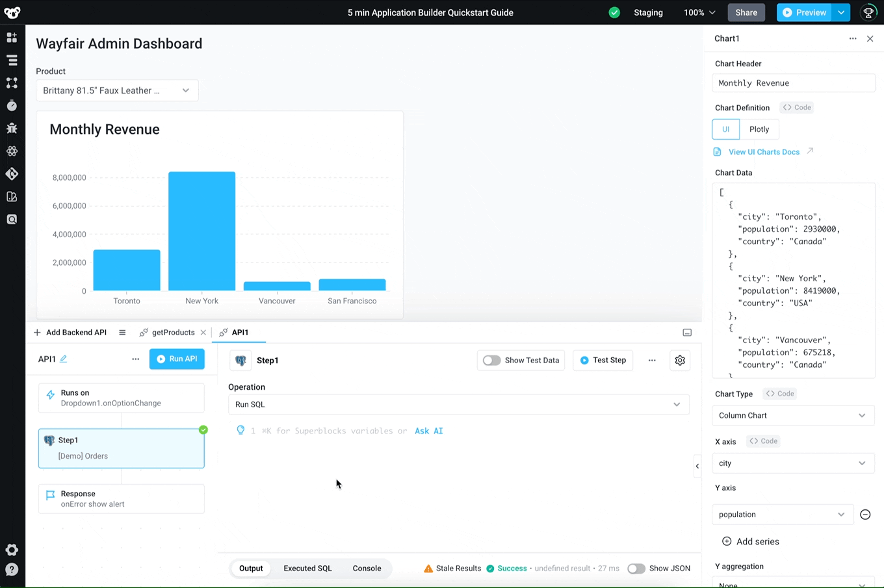Click the pencil icon to rename API1

(64, 359)
